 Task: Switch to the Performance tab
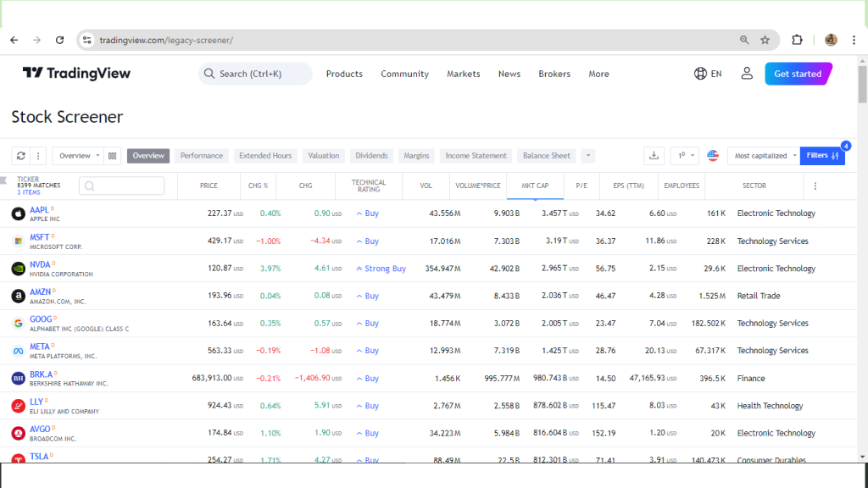click(x=202, y=156)
